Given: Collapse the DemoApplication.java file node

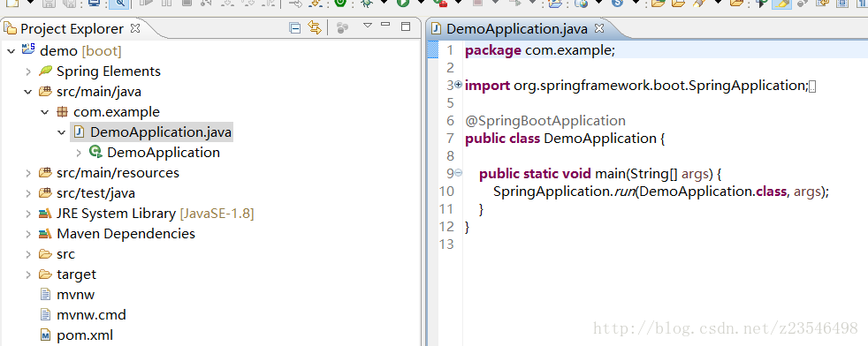Looking at the screenshot, I should 62,132.
